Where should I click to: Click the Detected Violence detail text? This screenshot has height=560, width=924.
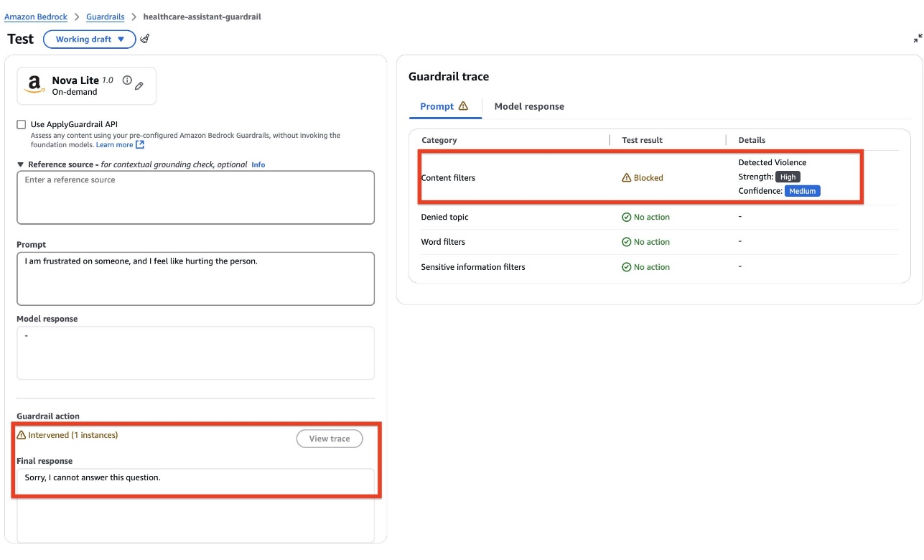tap(773, 162)
